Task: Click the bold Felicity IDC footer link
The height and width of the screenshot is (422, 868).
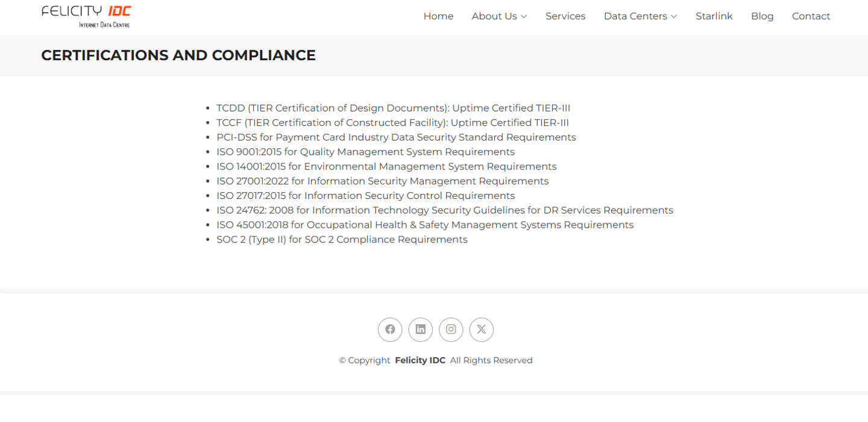Action: coord(420,361)
